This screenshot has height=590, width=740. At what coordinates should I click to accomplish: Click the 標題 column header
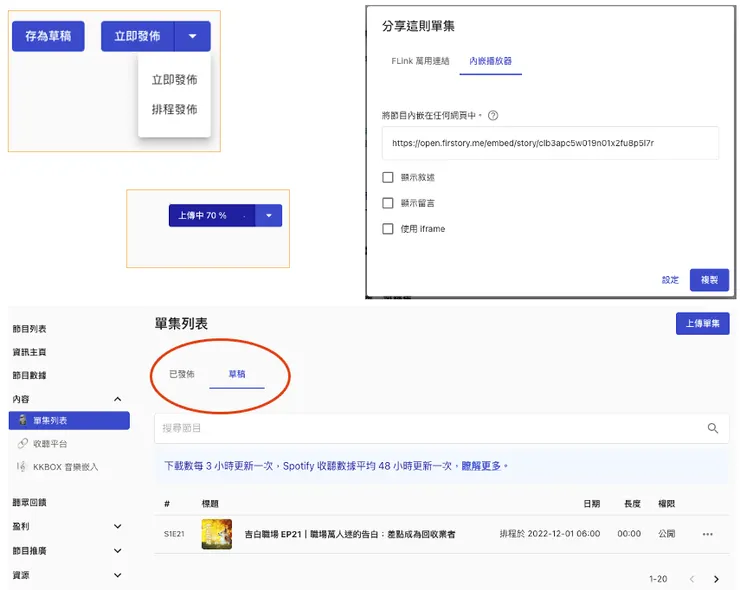tap(210, 504)
